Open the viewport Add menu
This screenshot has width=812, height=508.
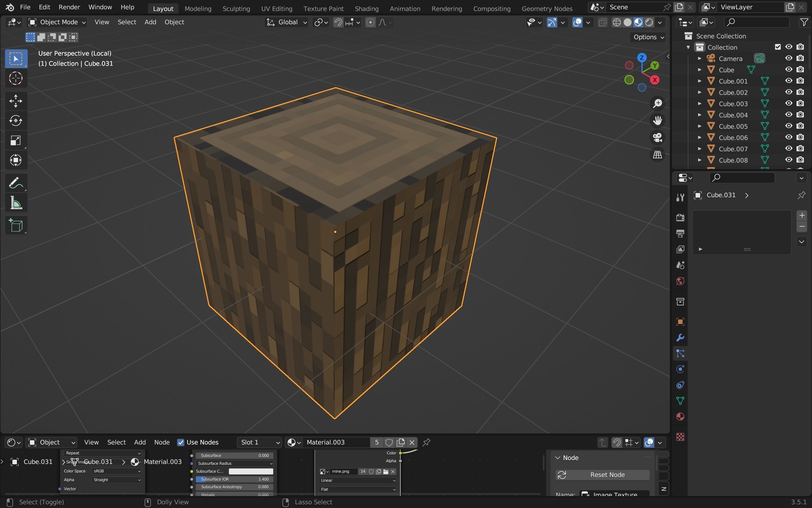pyautogui.click(x=150, y=22)
